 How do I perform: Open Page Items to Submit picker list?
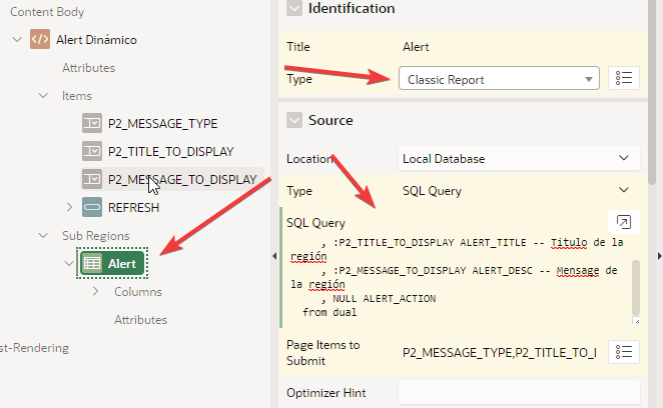[x=623, y=351]
